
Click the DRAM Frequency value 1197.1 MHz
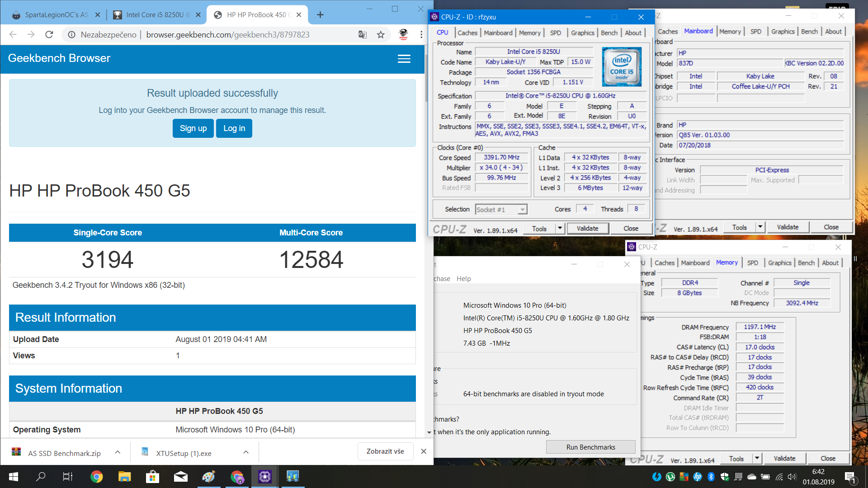pos(759,327)
